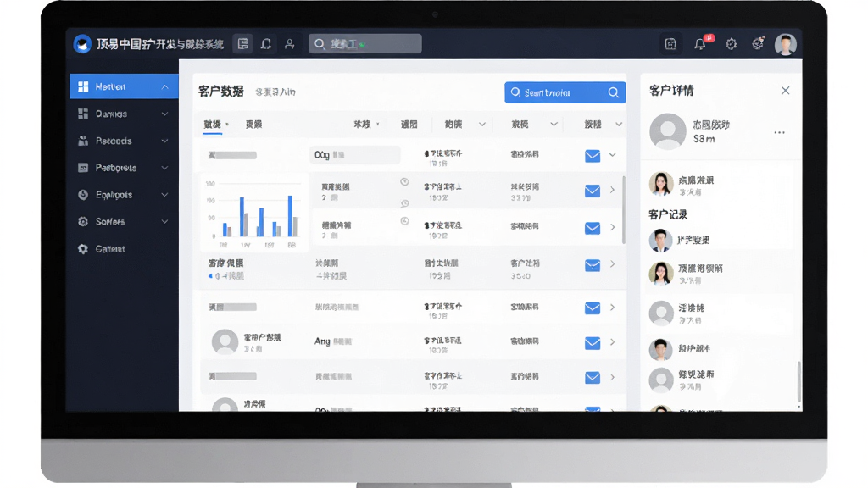The height and width of the screenshot is (488, 868).
Task: Expand the Petoods sidebar chevron
Action: pyautogui.click(x=165, y=141)
